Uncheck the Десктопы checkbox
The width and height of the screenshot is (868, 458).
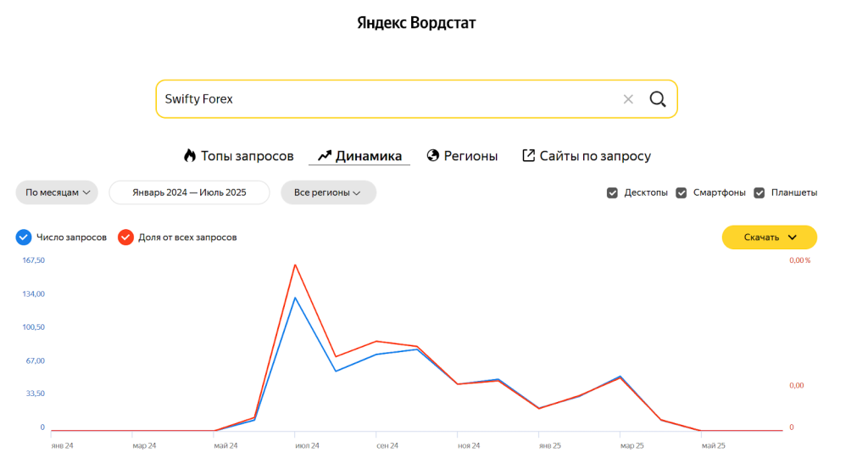[612, 193]
